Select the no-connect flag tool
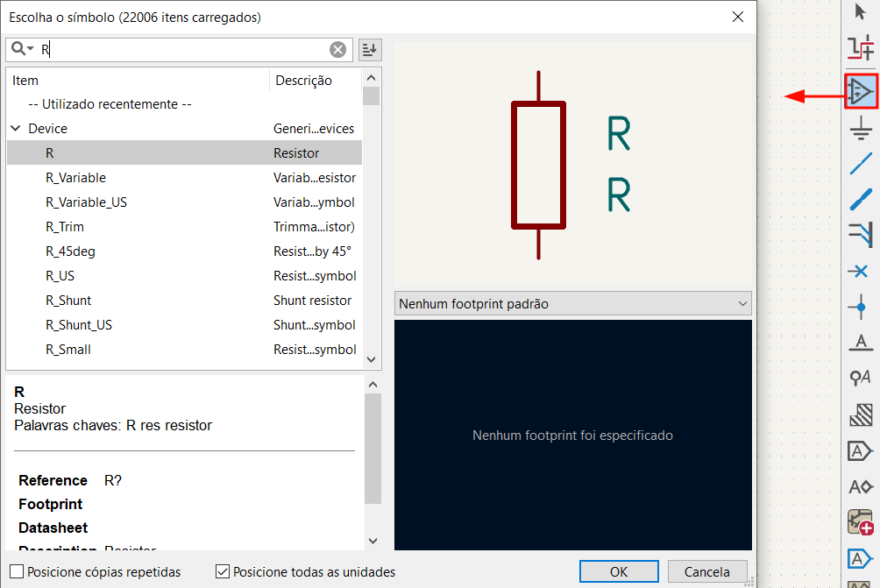This screenshot has width=880, height=588. coord(859,272)
